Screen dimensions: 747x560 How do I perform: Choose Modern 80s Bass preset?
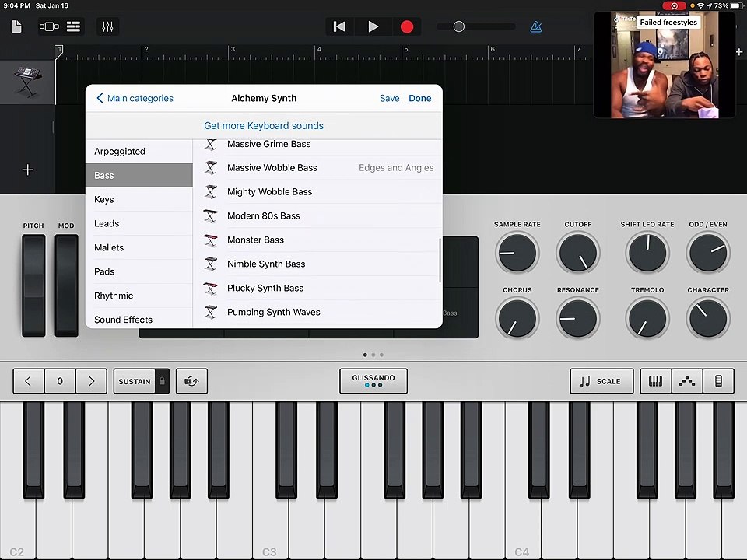[x=317, y=215]
